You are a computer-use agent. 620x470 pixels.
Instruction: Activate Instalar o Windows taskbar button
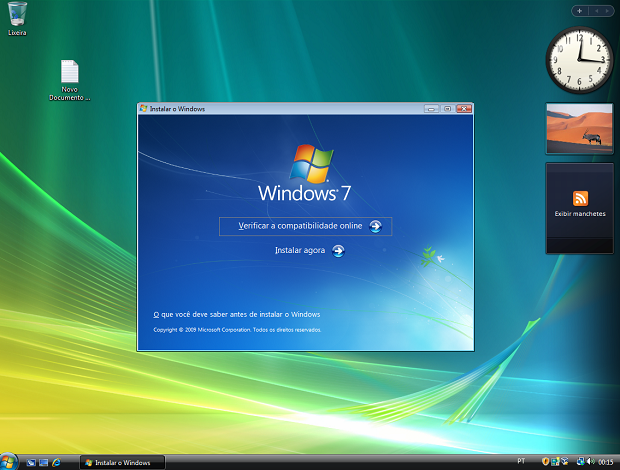(x=122, y=462)
